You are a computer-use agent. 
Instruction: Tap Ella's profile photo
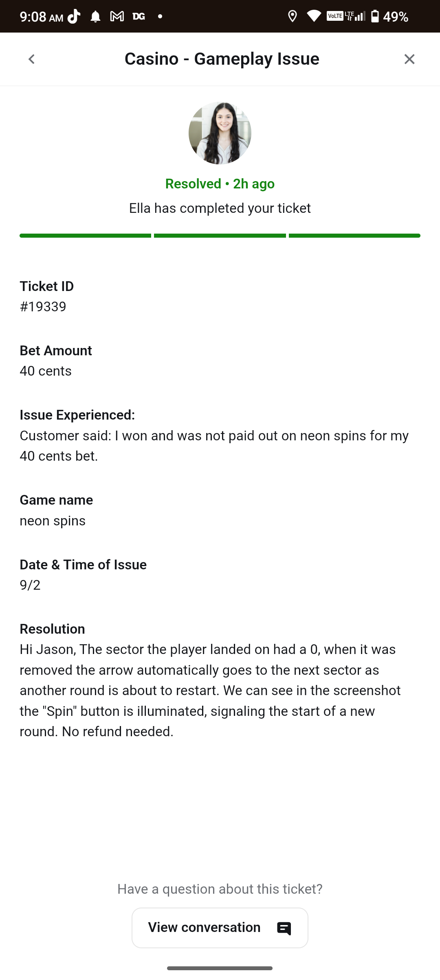coord(220,133)
